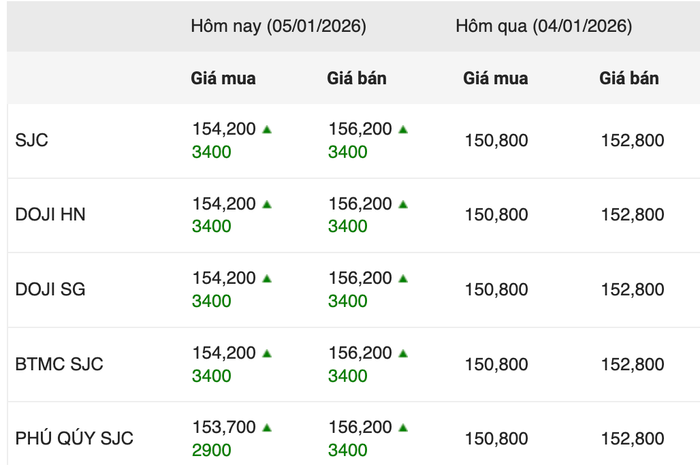Image resolution: width=700 pixels, height=475 pixels.
Task: Click the up arrow beside DOJI SG buy price
Action: click(x=267, y=279)
